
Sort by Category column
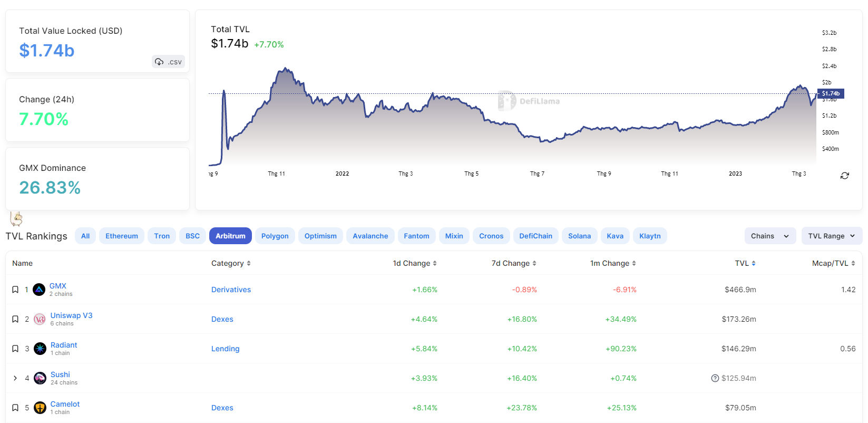[x=231, y=263]
